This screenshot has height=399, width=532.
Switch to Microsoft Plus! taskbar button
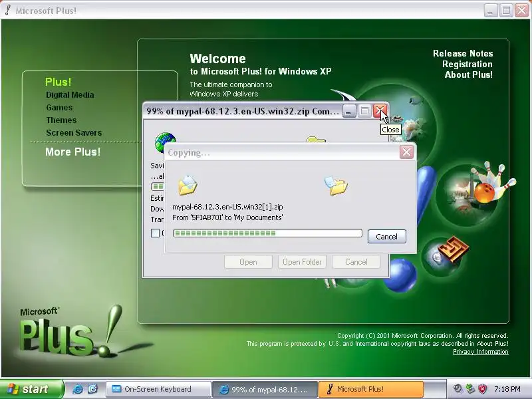coord(371,389)
